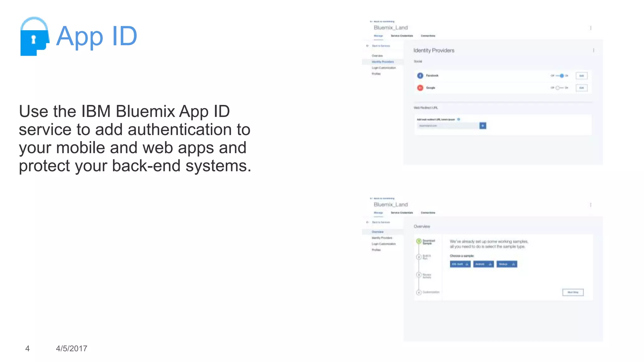Download the iOS Swift sample
644x362 pixels.
460,264
